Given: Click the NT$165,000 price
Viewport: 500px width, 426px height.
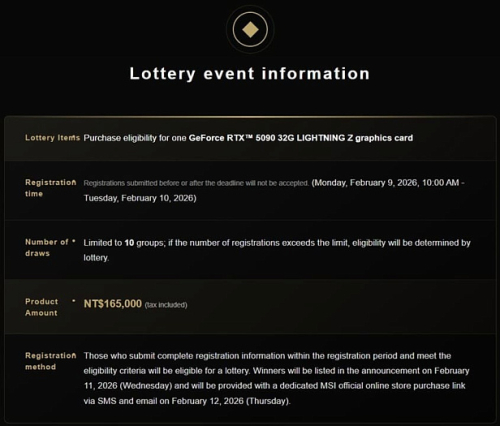Looking at the screenshot, I should [113, 304].
